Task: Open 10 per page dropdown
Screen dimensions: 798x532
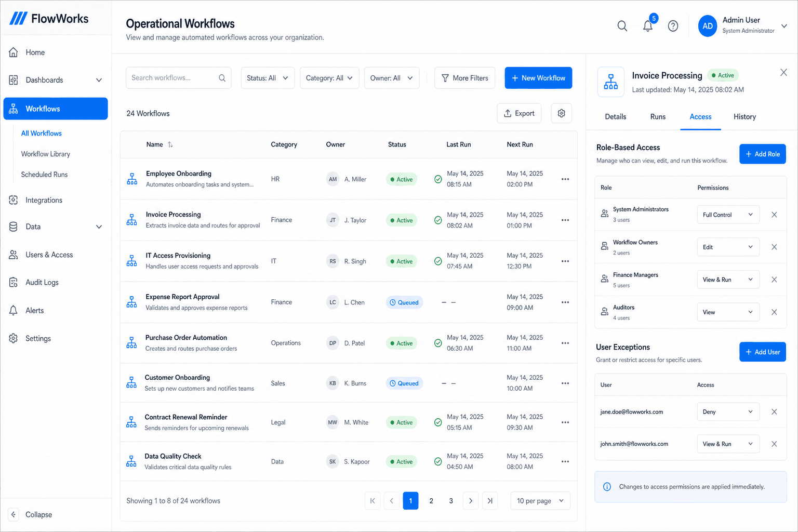Action: 540,501
